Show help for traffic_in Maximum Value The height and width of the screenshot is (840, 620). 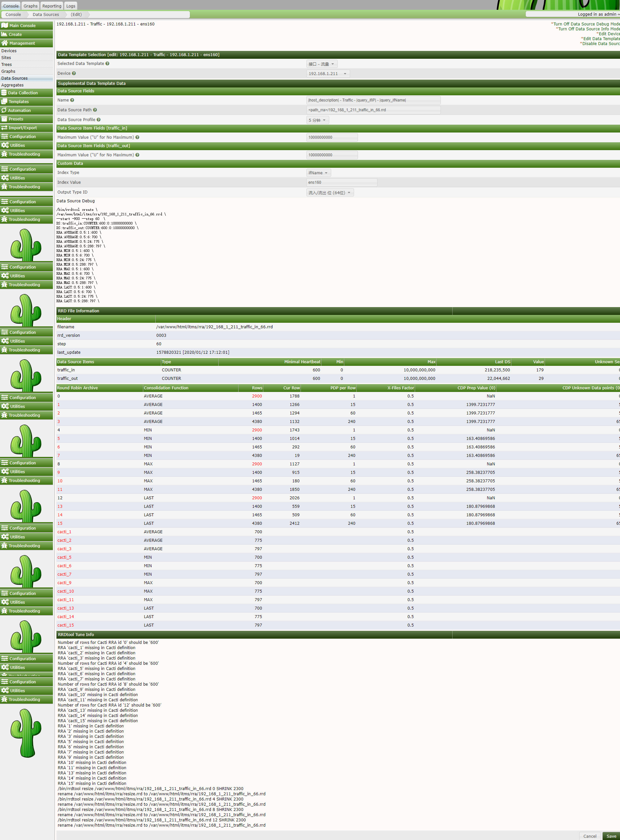click(137, 137)
